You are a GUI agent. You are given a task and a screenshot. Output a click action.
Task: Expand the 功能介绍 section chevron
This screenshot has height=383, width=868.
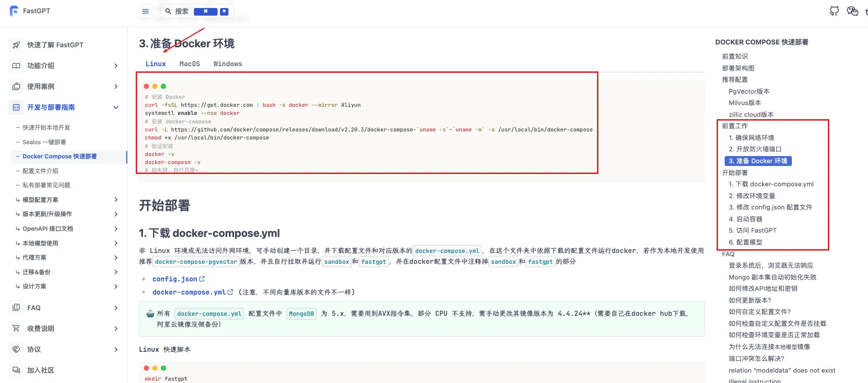coord(116,66)
